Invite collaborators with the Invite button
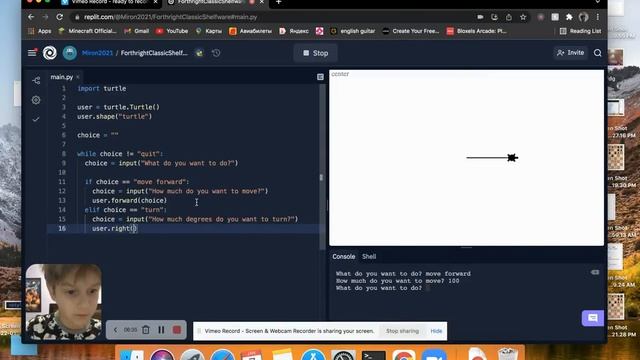640x360 pixels. tap(571, 53)
